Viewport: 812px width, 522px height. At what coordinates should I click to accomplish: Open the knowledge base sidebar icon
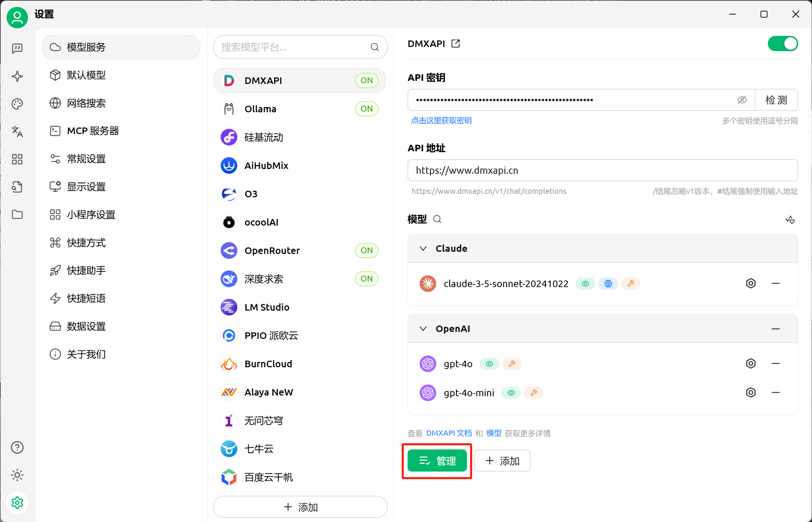coord(17,187)
